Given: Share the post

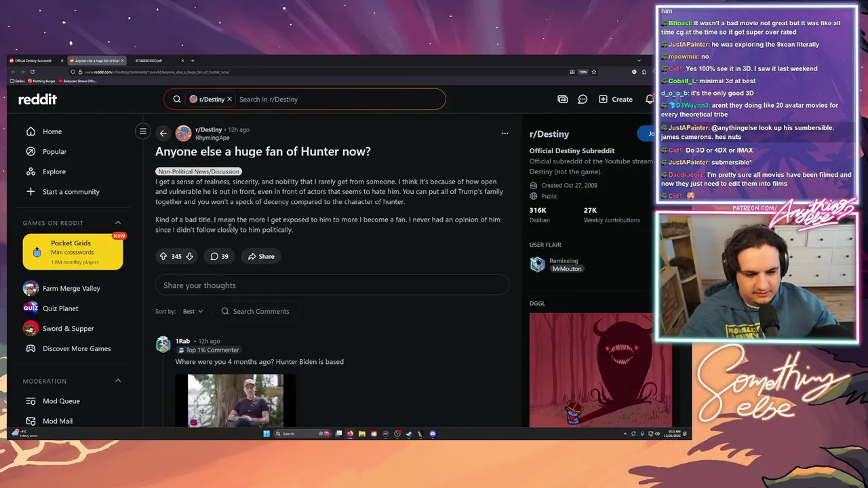Looking at the screenshot, I should (x=261, y=256).
